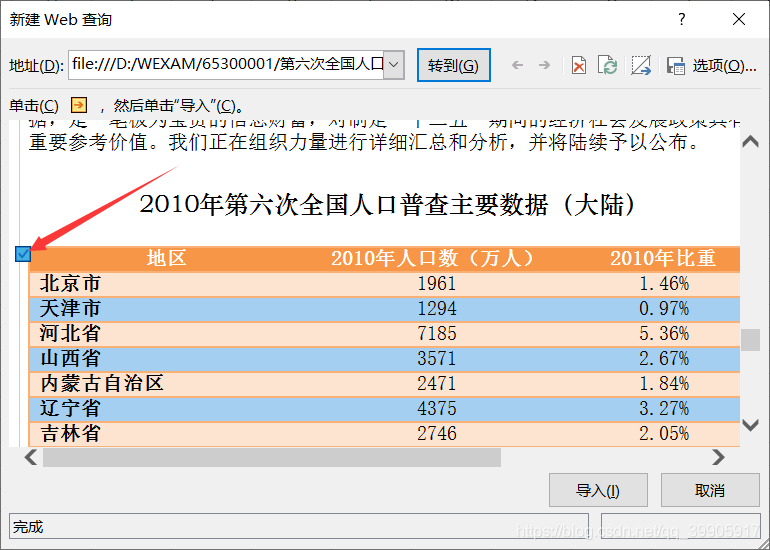Click the percentage 1.46%
Screen dimensions: 770x550
tap(664, 284)
